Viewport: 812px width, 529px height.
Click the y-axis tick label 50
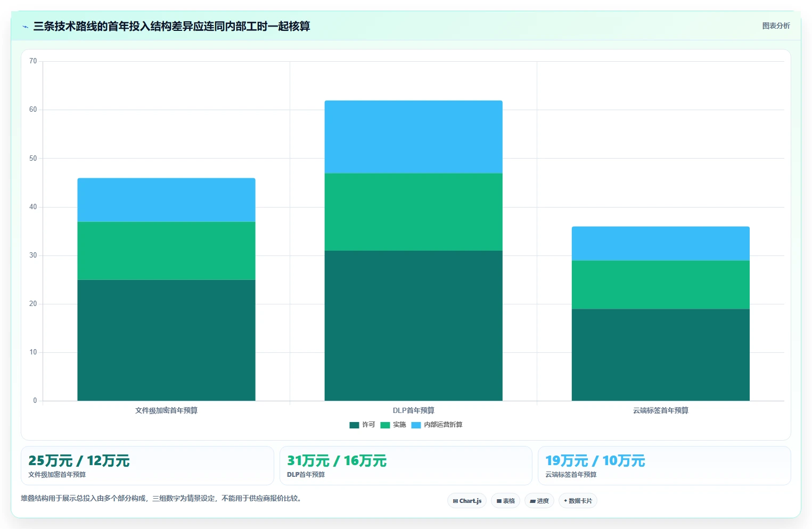[33, 158]
